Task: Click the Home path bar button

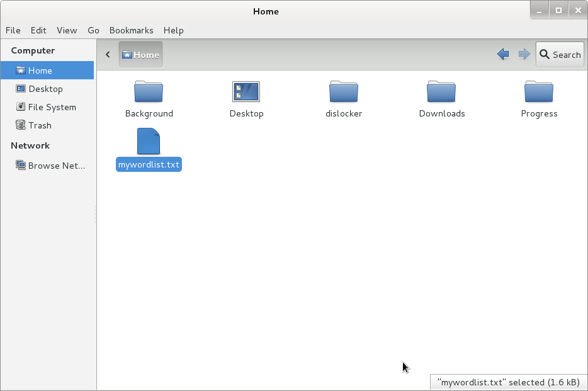Action: 140,55
